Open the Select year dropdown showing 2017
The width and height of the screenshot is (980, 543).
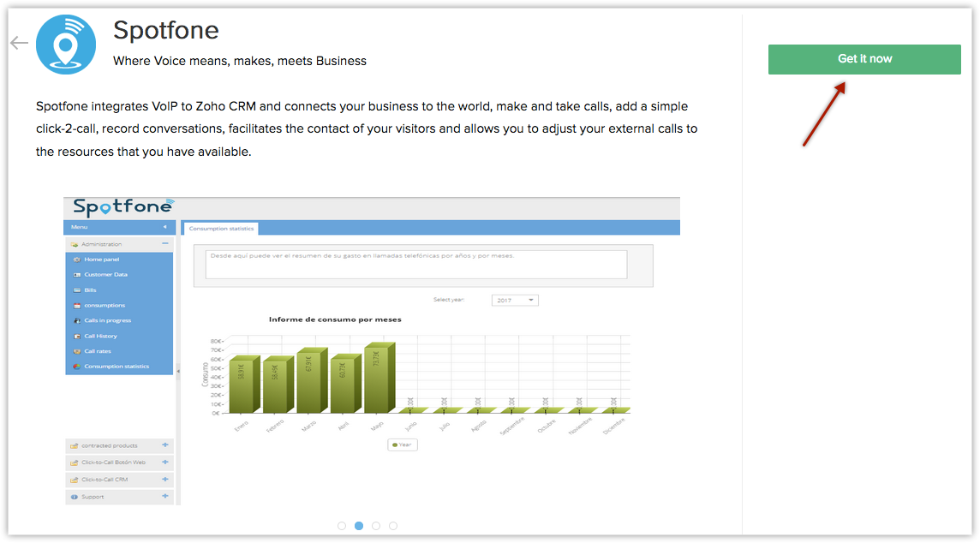(515, 301)
